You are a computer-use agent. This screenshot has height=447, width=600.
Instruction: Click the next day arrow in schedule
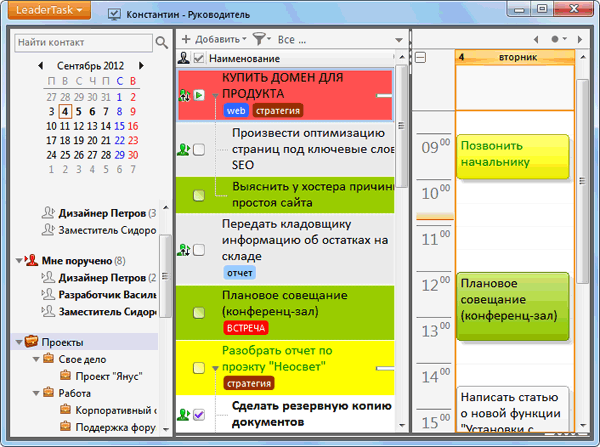click(x=579, y=39)
